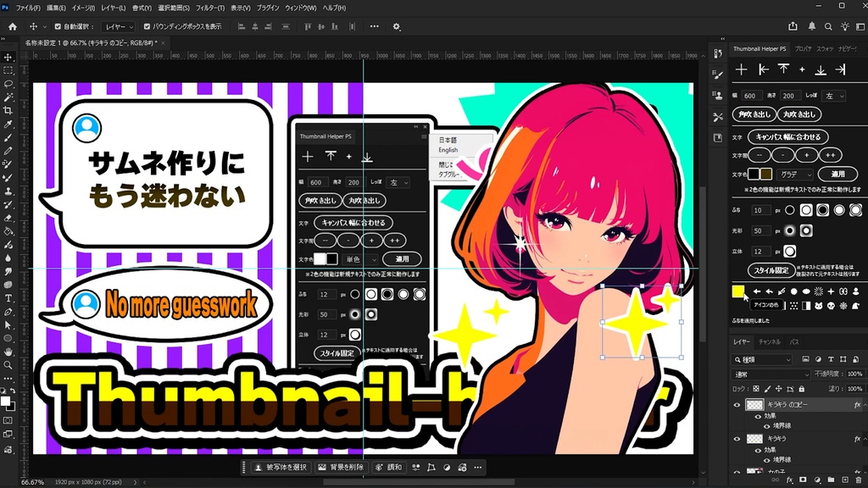The width and height of the screenshot is (868, 488).
Task: Click the align-bottom arrow in Thumbnail Helper
Action: 821,69
